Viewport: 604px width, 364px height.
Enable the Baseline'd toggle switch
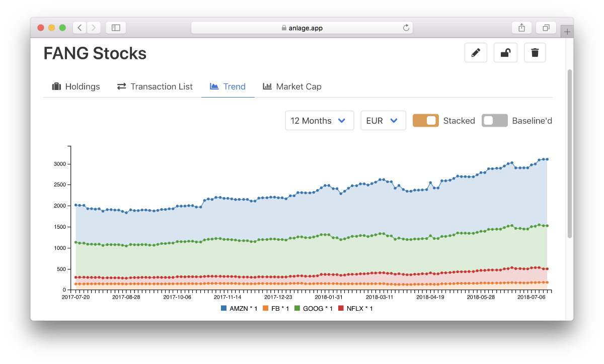tap(494, 121)
